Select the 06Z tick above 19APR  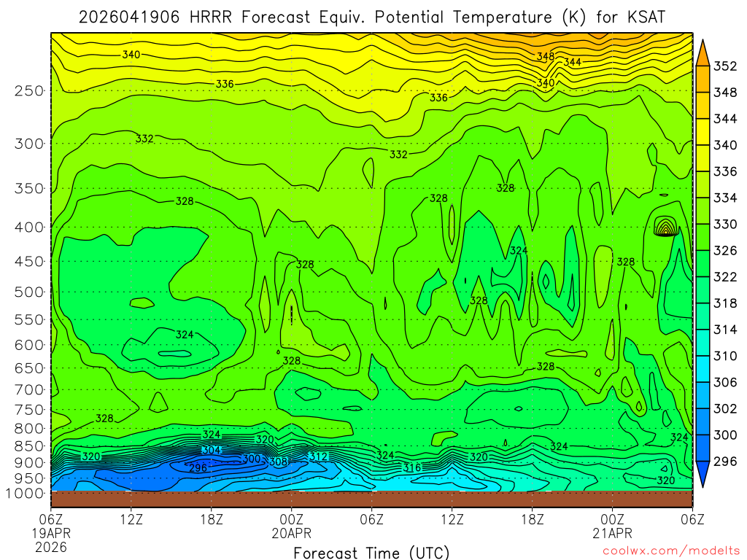51,518
